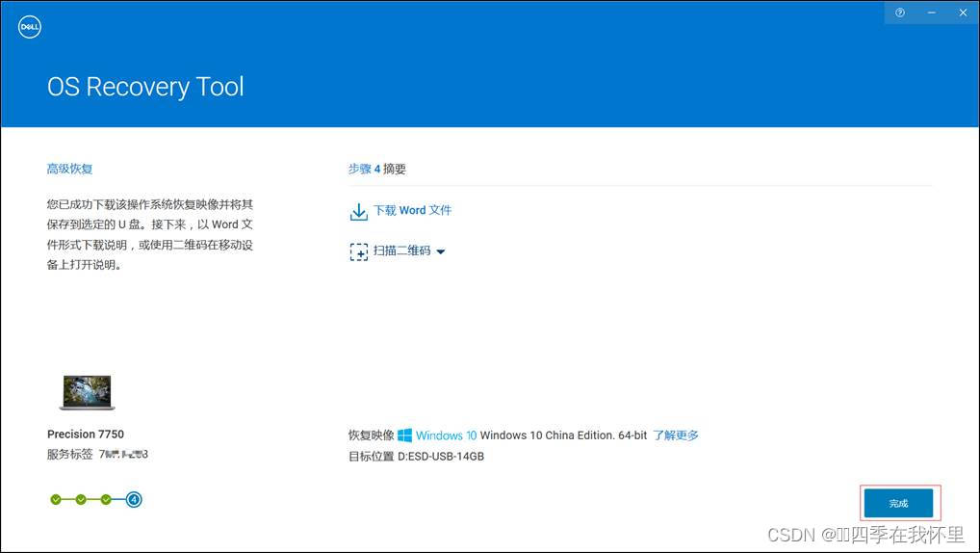The image size is (980, 553).
Task: Go to step two green checkmark
Action: (x=81, y=499)
